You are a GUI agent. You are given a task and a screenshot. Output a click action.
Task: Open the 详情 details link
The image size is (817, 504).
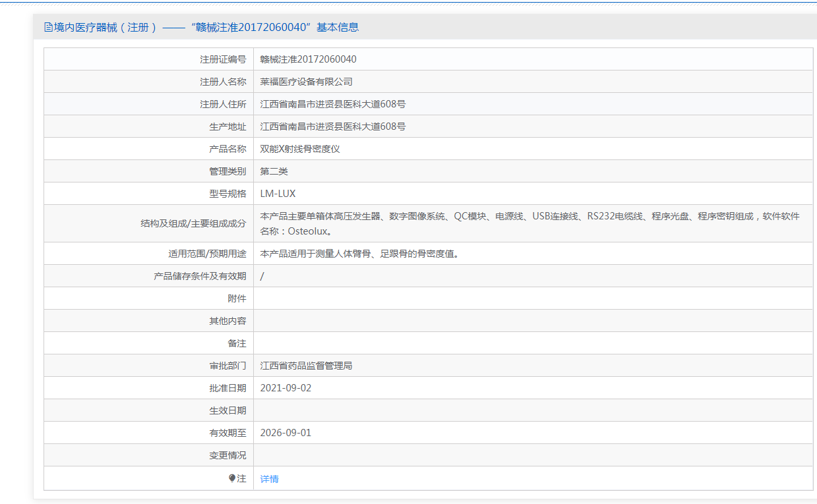270,479
